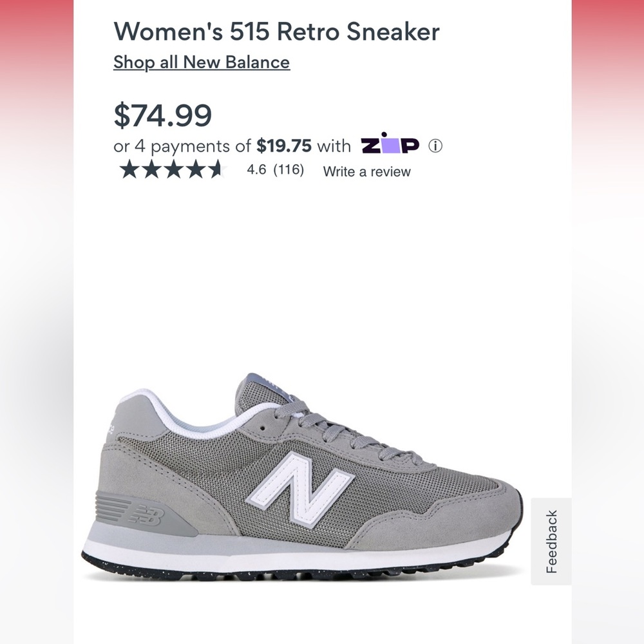
Task: Click the (116) review count
Action: click(x=284, y=171)
